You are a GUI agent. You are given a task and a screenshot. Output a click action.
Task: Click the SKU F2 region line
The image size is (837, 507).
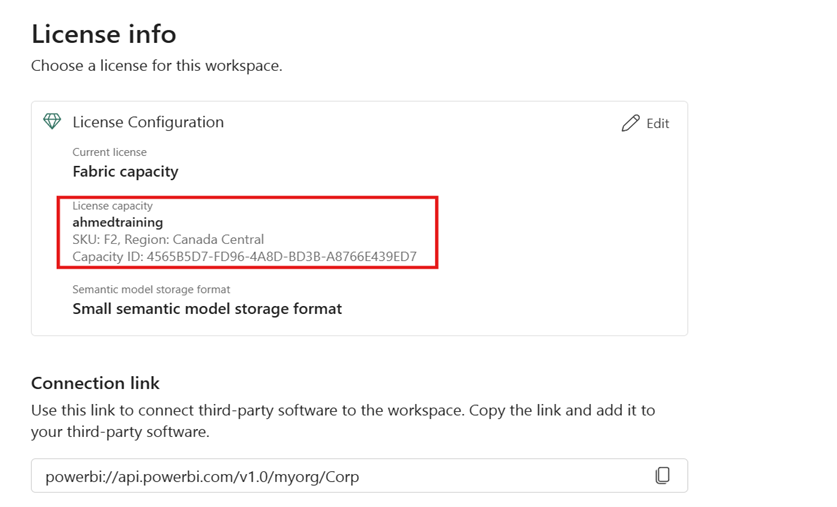click(168, 239)
